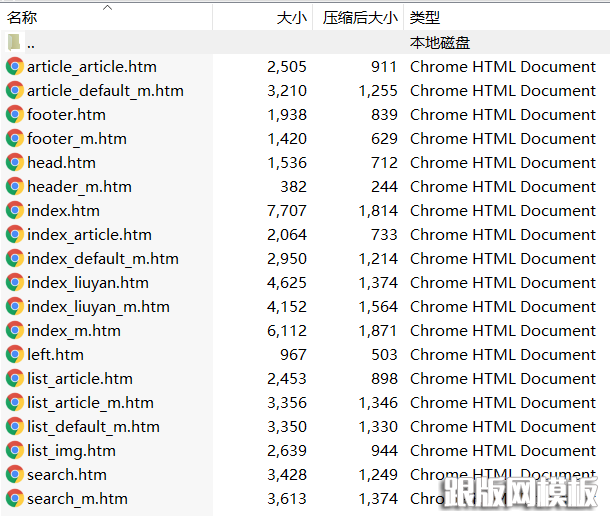This screenshot has width=610, height=516.
Task: Click the Chrome icon next to index.htm
Action: (15, 211)
